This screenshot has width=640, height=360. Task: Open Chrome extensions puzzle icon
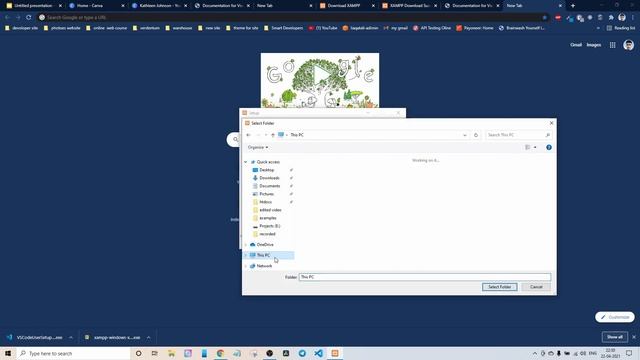pos(611,18)
